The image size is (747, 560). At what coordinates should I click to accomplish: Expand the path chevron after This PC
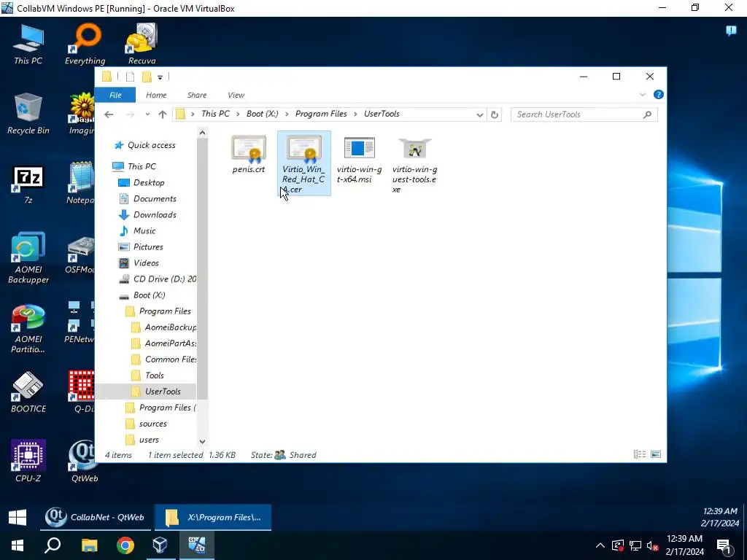pyautogui.click(x=239, y=114)
